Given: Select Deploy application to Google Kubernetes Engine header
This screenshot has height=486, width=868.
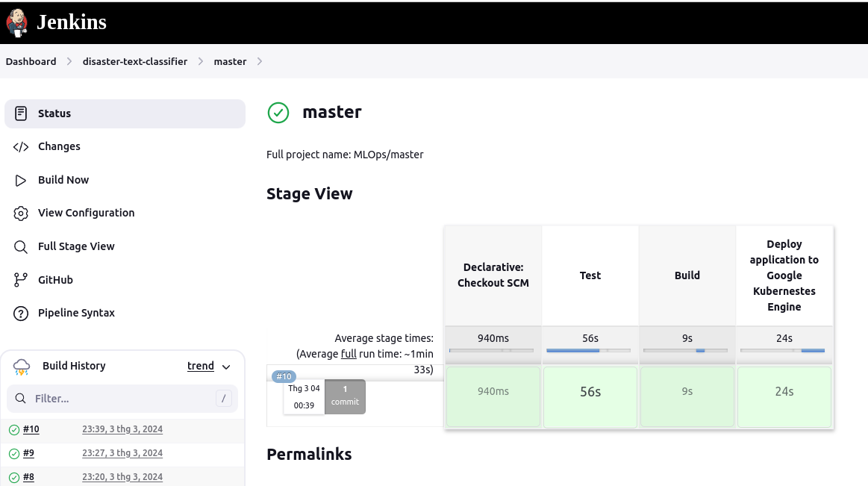Looking at the screenshot, I should [x=784, y=275].
